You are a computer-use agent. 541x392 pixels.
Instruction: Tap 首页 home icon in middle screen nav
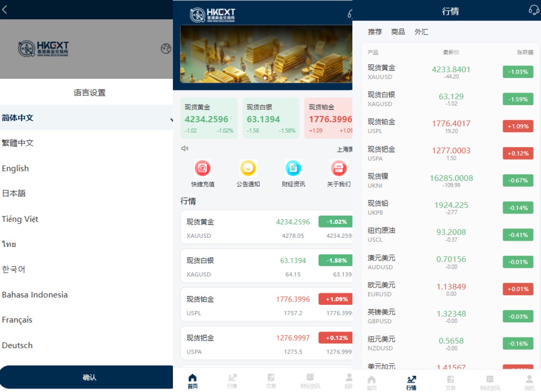point(193,378)
